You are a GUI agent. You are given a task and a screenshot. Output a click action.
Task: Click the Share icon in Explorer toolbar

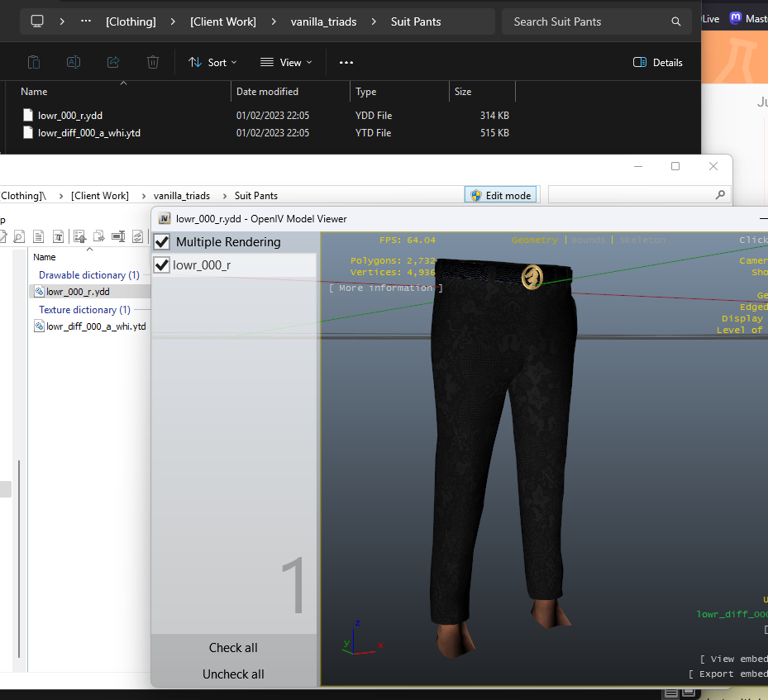pyautogui.click(x=113, y=62)
